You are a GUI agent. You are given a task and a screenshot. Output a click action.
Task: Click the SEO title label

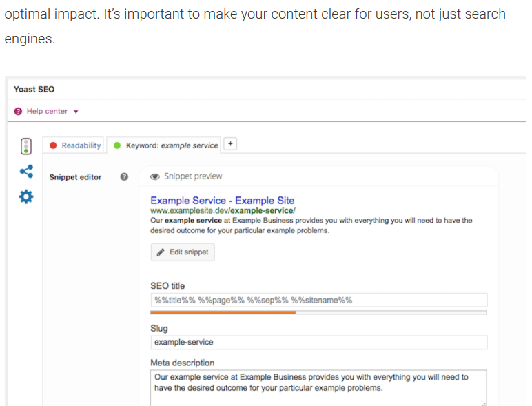pos(167,286)
